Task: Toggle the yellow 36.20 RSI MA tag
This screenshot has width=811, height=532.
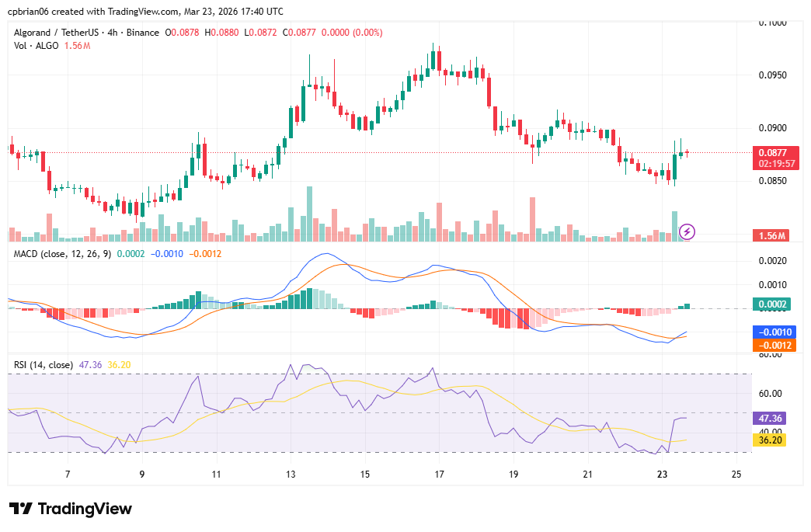Action: 770,440
